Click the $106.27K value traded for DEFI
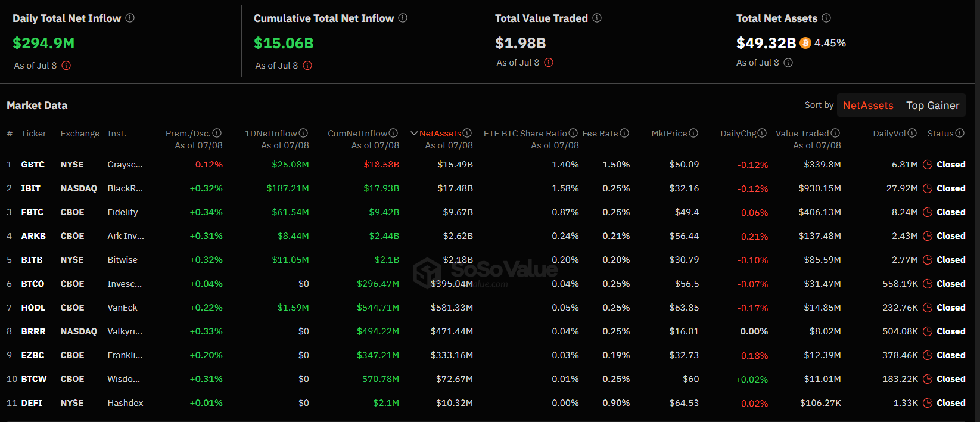Image resolution: width=980 pixels, height=422 pixels. [x=820, y=403]
